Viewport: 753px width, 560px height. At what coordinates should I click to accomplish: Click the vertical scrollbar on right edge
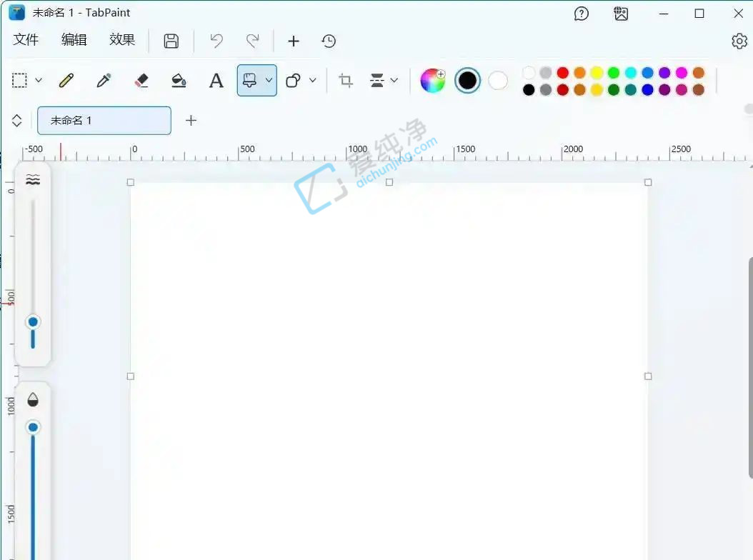(x=750, y=368)
